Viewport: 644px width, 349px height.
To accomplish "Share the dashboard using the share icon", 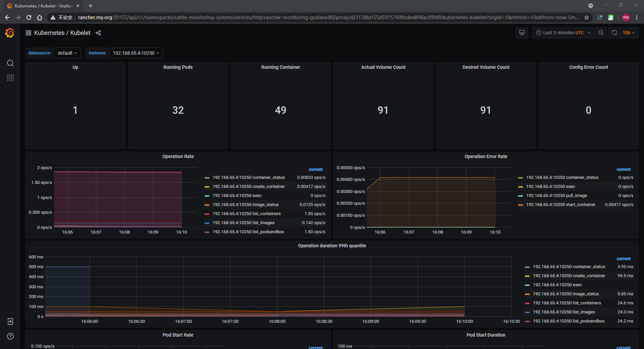I will 98,33.
